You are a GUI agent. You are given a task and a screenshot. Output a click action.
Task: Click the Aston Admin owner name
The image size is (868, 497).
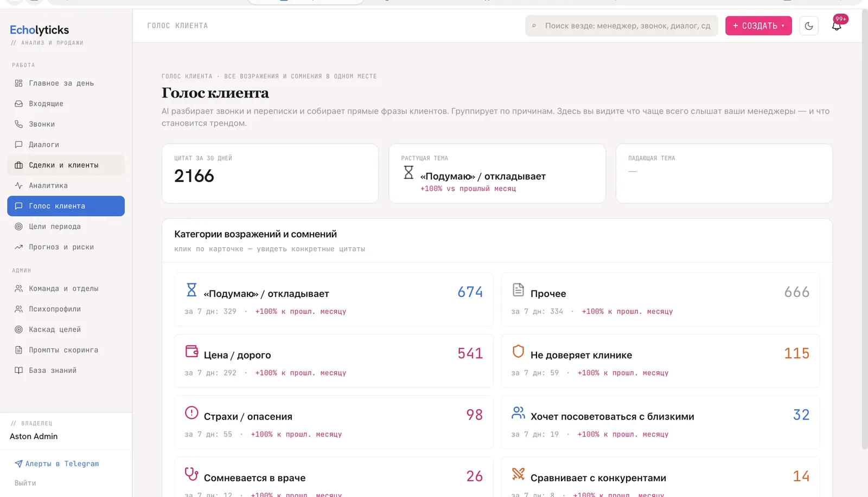[34, 436]
